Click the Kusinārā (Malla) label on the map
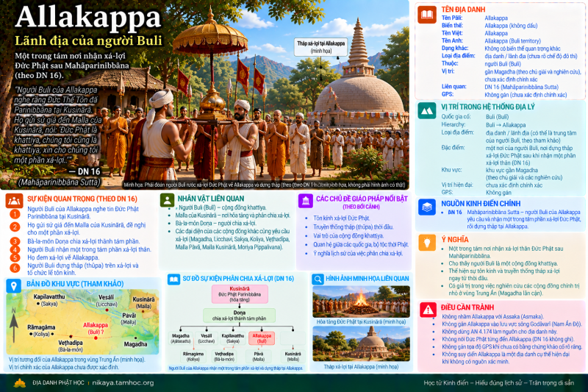The image size is (588, 392). (x=143, y=303)
